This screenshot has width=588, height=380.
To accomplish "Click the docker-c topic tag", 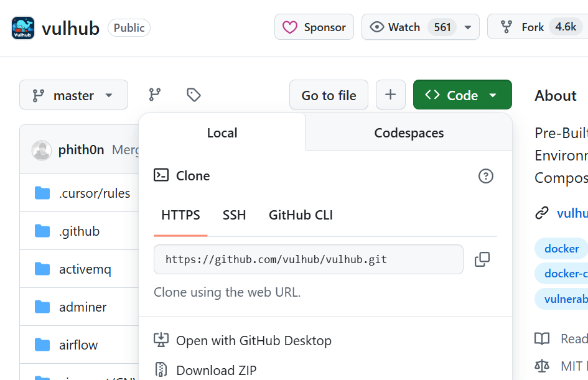I will click(x=561, y=274).
